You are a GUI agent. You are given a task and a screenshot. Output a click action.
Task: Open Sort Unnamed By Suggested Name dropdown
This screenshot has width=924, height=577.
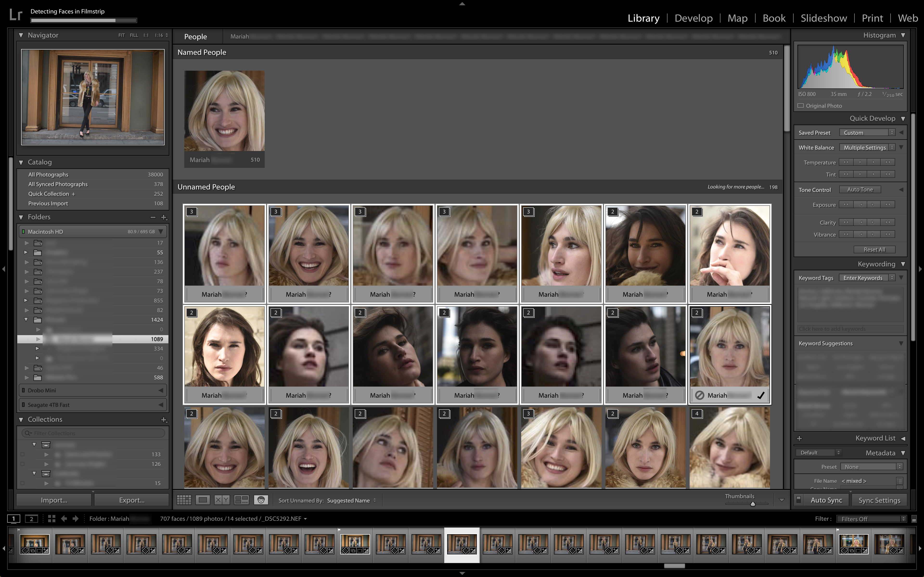(351, 500)
